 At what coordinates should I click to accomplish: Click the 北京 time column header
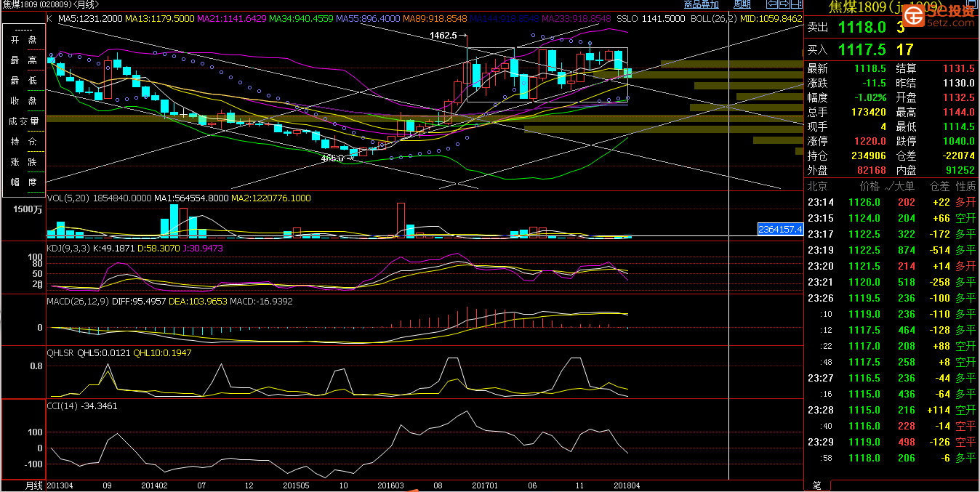click(x=818, y=187)
